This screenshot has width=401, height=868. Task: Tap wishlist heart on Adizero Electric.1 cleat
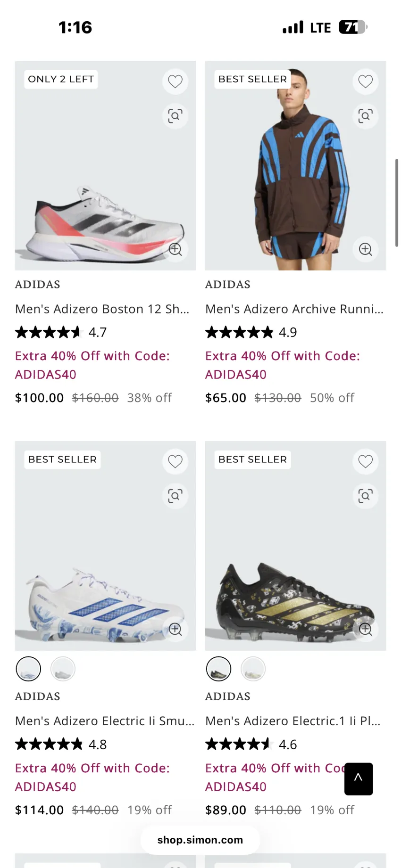click(x=366, y=461)
